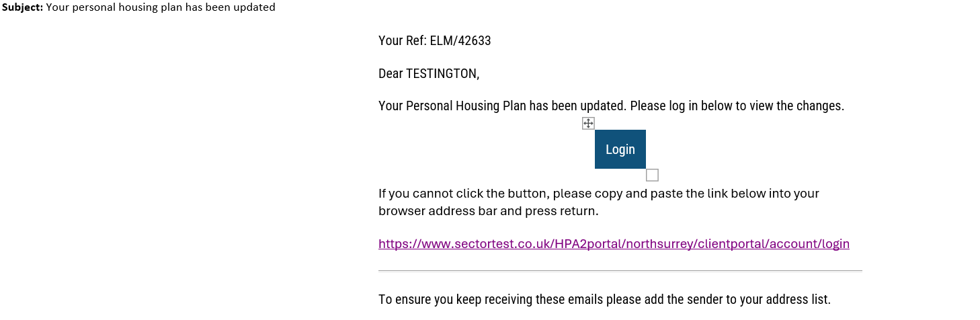Click the word "Dear" in the greeting
Screen dimensions: 980x320
[x=391, y=73]
